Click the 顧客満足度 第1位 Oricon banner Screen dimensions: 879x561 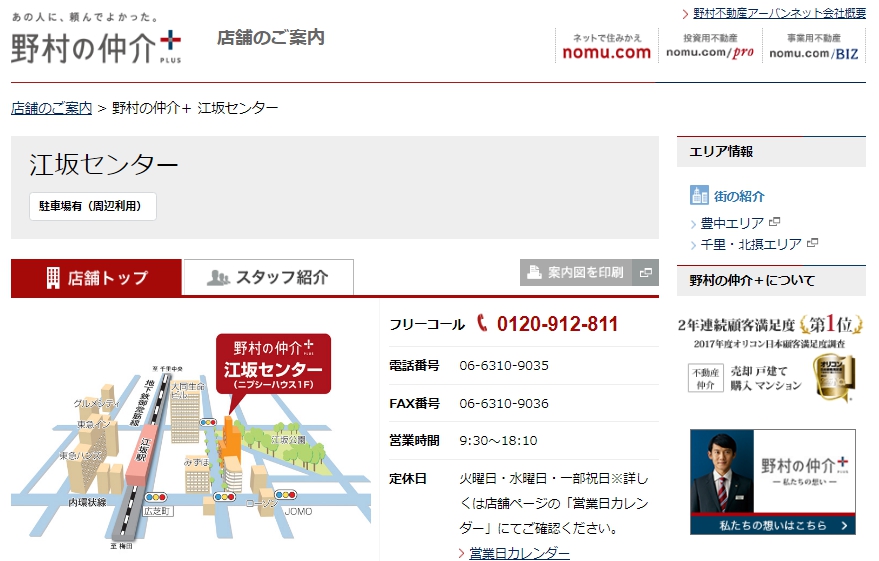(x=771, y=359)
